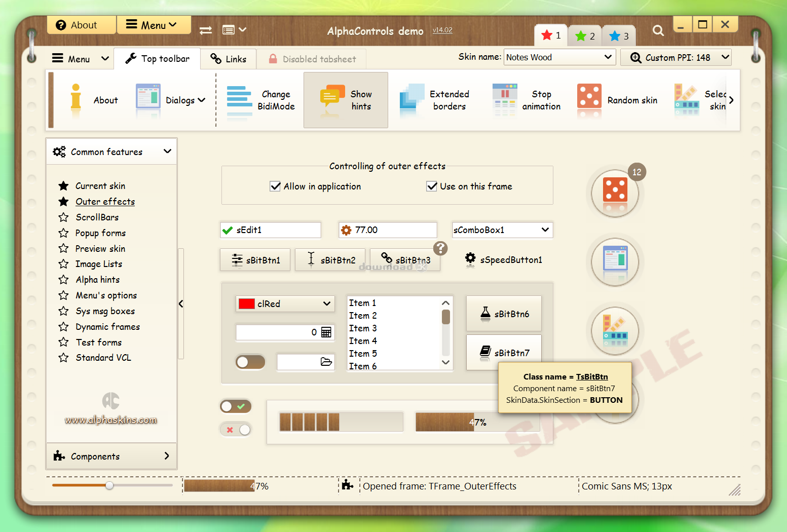The height and width of the screenshot is (532, 787).
Task: Click the round dice button with badge 12
Action: [x=615, y=193]
